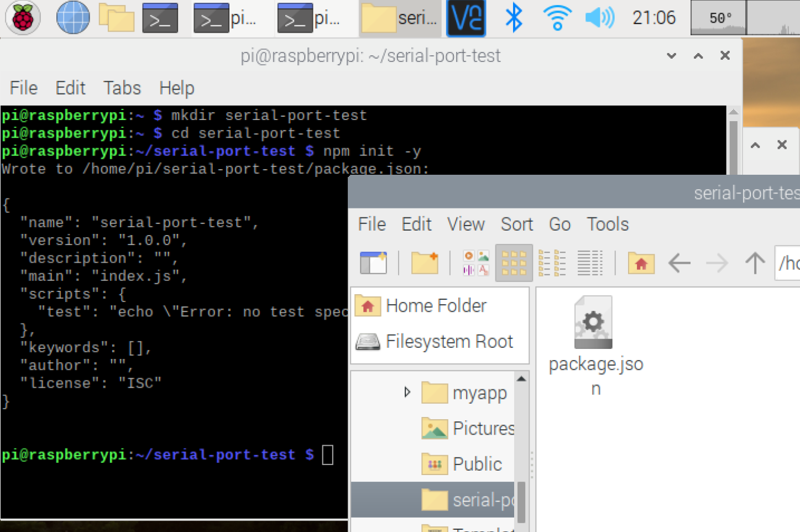Screen dimensions: 800x532
Task: Open the Home Folder shortcut entry
Action: coord(436,305)
